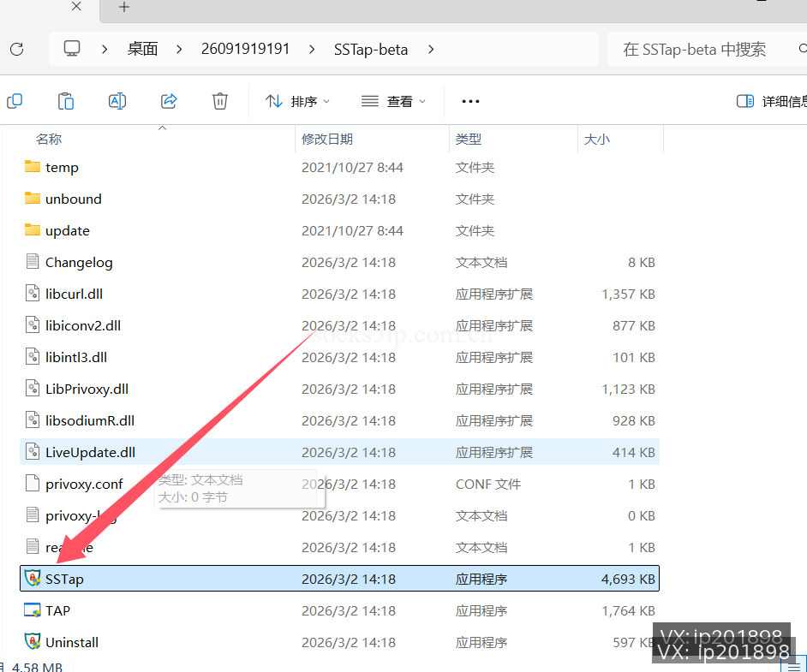Click the Copy icon in toolbar
This screenshot has height=672, width=807.
pyautogui.click(x=15, y=101)
